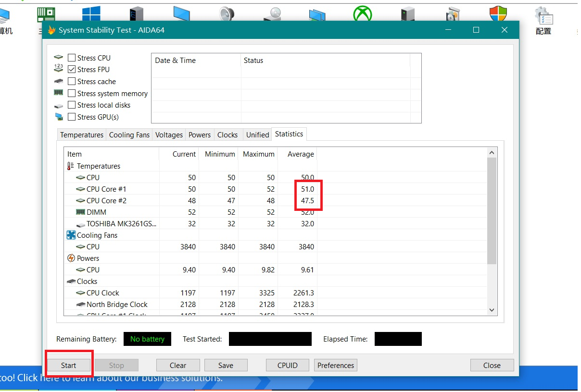The width and height of the screenshot is (581, 392).
Task: Switch to the Cooling Fans tab
Action: click(x=129, y=135)
